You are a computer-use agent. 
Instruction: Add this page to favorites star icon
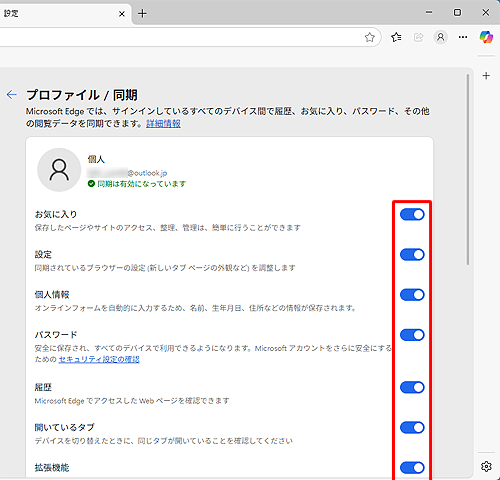point(369,37)
